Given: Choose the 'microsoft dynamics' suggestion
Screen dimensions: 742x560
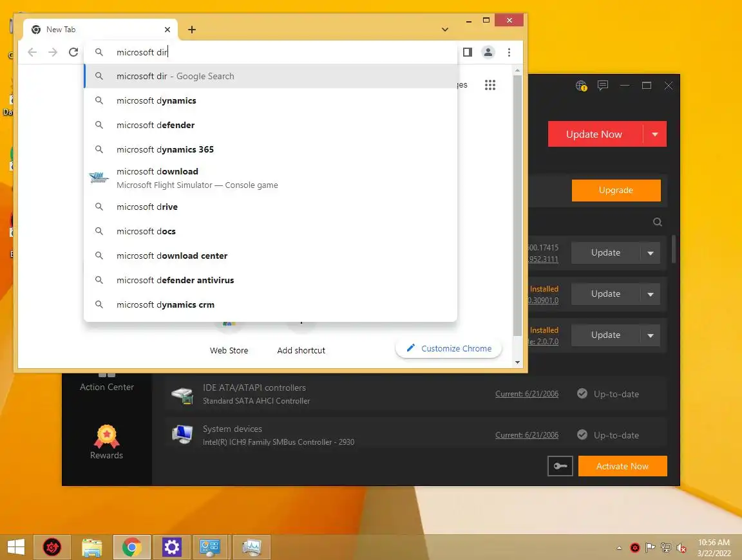Looking at the screenshot, I should (x=271, y=101).
